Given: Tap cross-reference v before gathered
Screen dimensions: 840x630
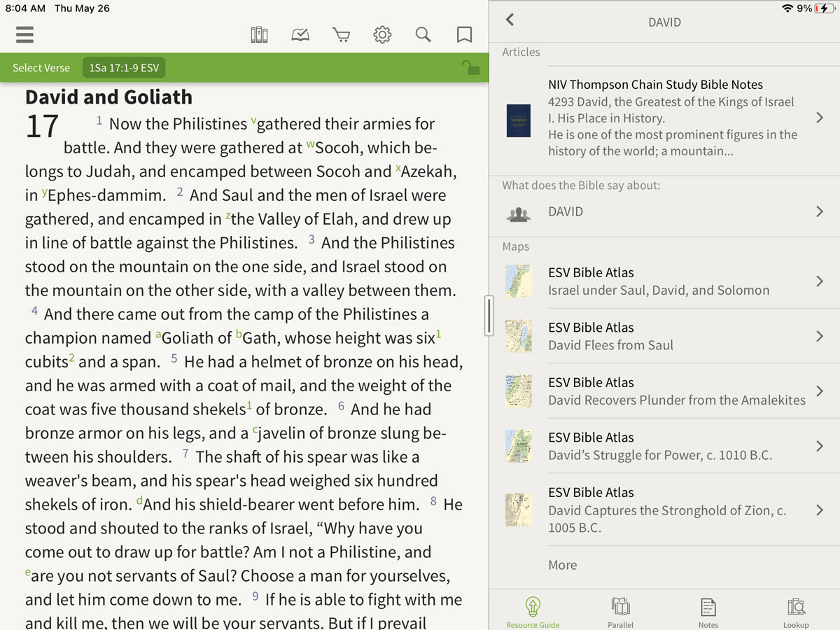Looking at the screenshot, I should [x=253, y=120].
